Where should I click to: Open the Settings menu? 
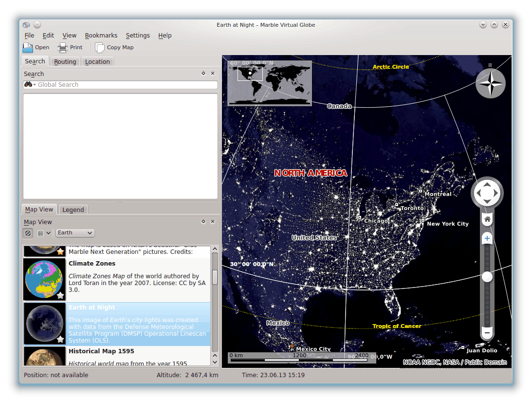138,36
